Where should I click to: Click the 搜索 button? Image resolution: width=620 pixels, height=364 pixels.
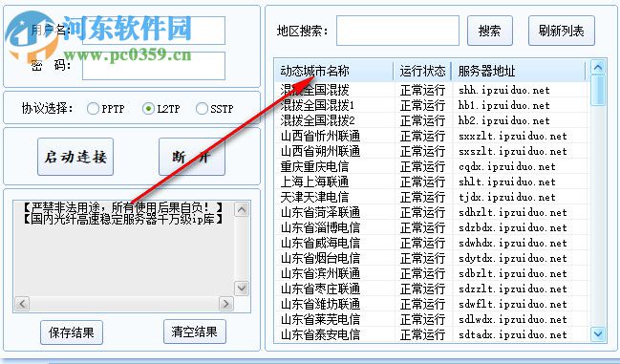pos(490,31)
